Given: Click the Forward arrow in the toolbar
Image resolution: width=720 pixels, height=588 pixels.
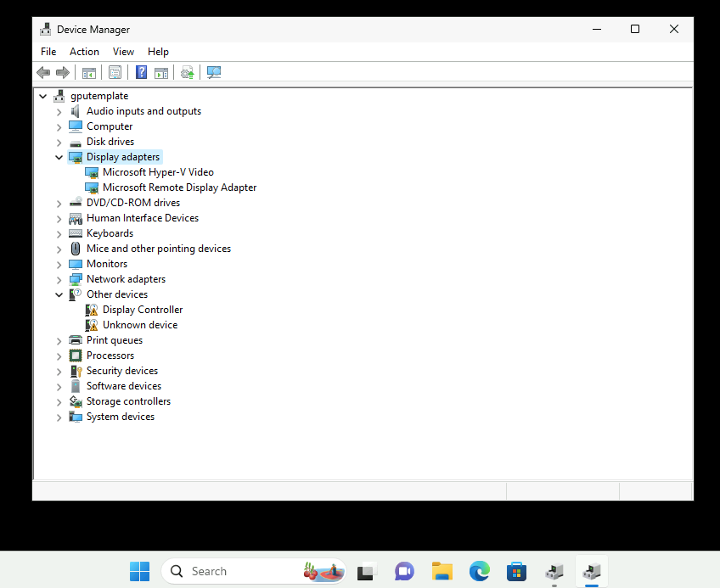Looking at the screenshot, I should pos(63,72).
